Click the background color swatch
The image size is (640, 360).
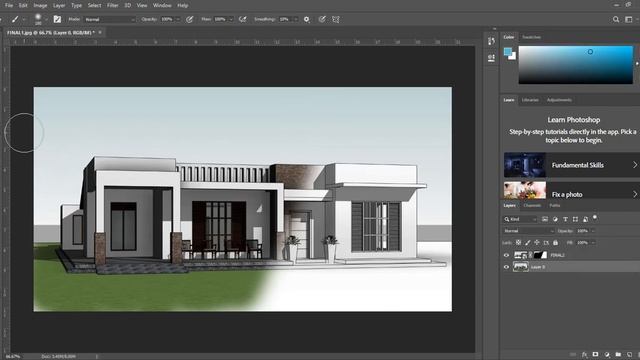[513, 56]
